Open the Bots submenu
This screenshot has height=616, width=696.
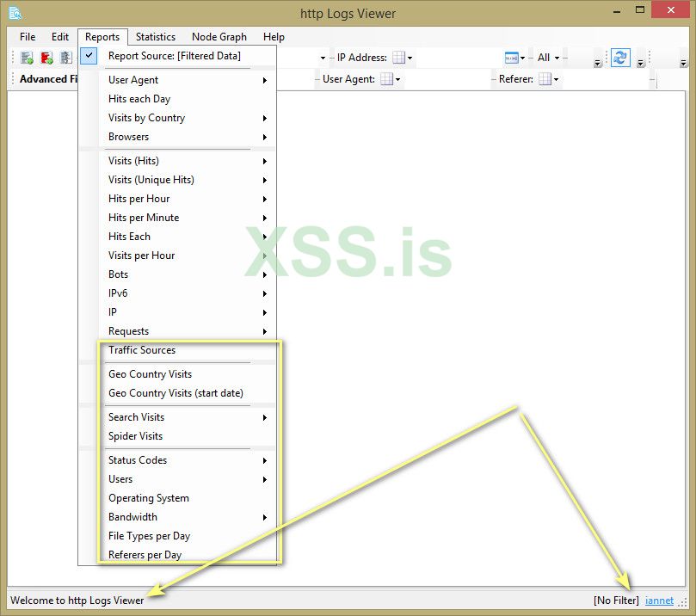click(x=177, y=274)
